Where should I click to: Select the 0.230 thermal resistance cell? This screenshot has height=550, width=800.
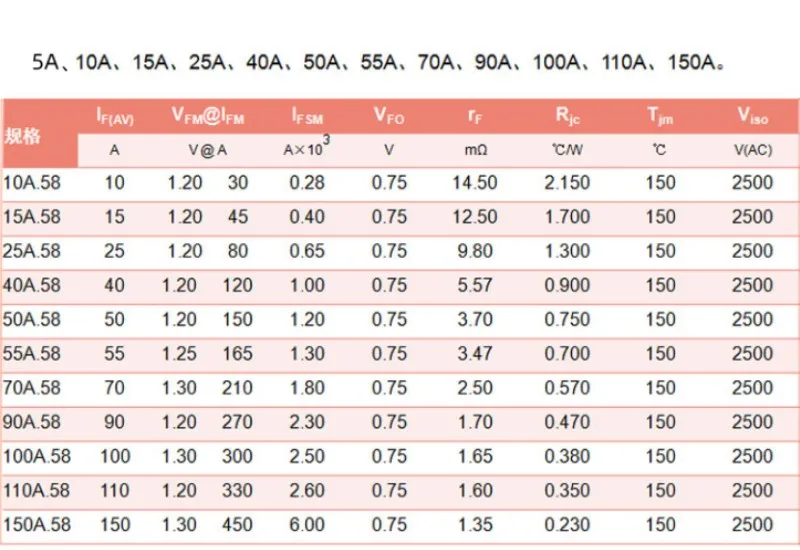click(x=567, y=524)
